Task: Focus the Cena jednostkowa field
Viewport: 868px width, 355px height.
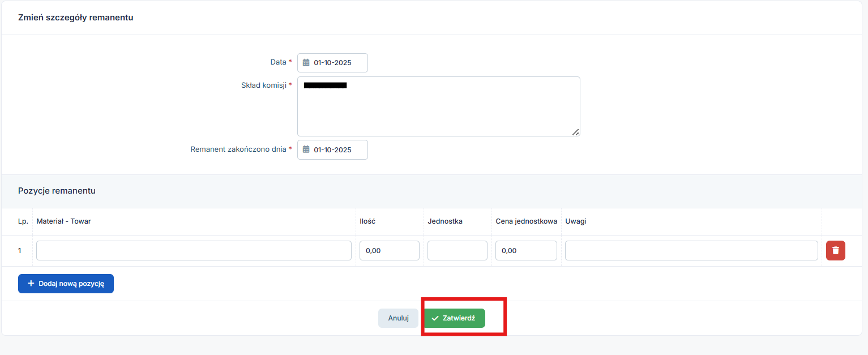Action: 525,250
